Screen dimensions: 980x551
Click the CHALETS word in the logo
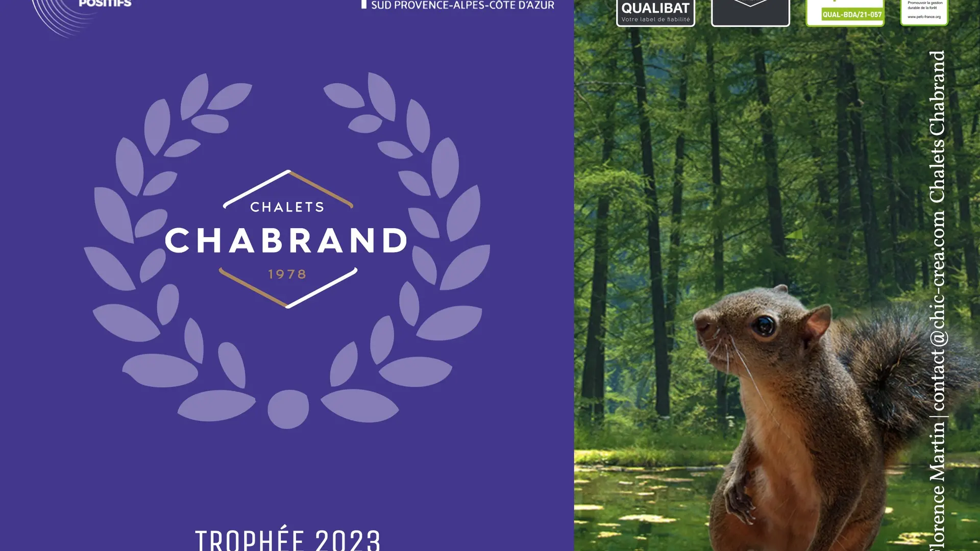287,207
